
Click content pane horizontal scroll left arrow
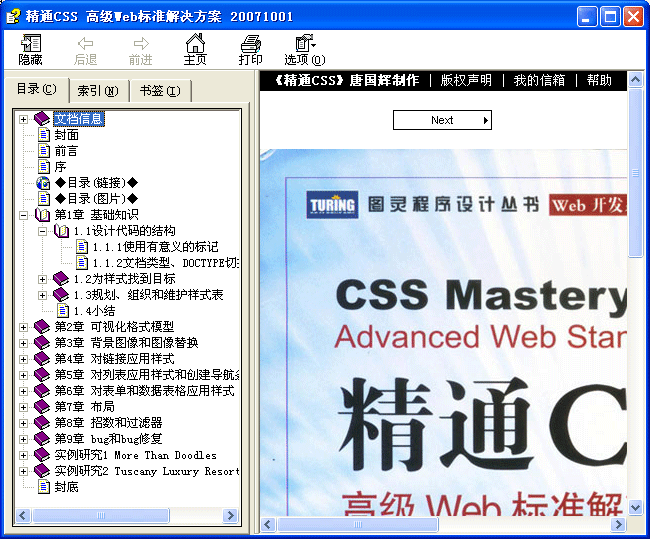(x=268, y=524)
